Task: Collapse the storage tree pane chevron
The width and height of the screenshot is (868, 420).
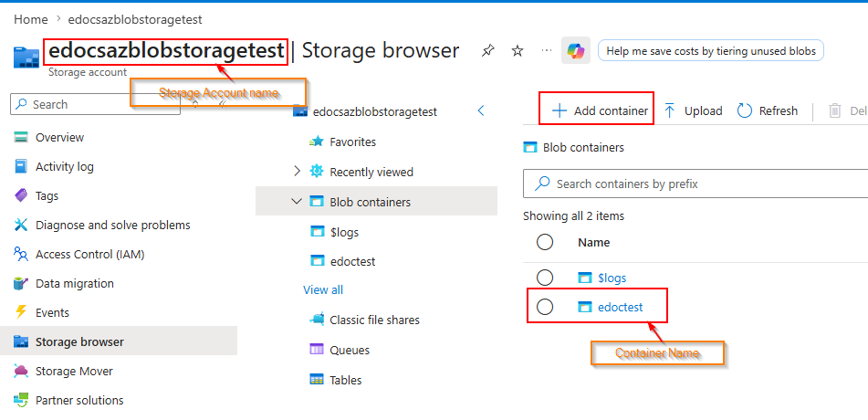Action: click(x=480, y=110)
